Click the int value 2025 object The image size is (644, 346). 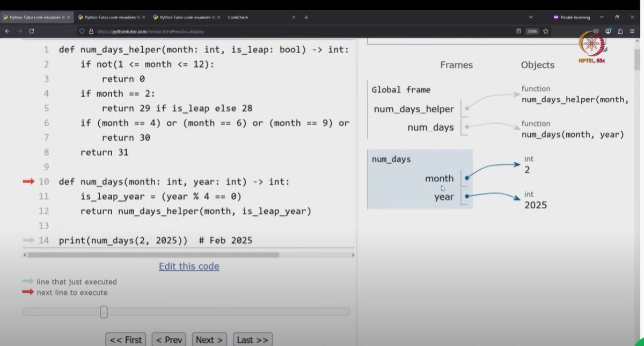coord(536,205)
